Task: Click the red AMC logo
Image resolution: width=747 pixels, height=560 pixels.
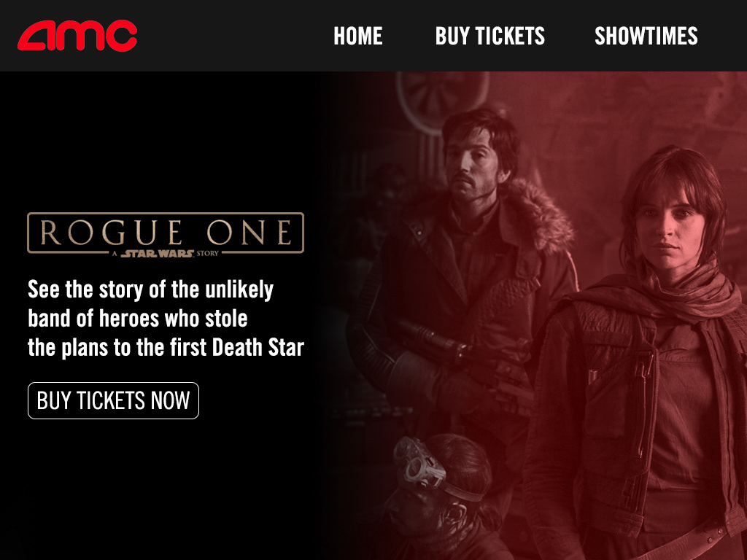Action: [77, 35]
